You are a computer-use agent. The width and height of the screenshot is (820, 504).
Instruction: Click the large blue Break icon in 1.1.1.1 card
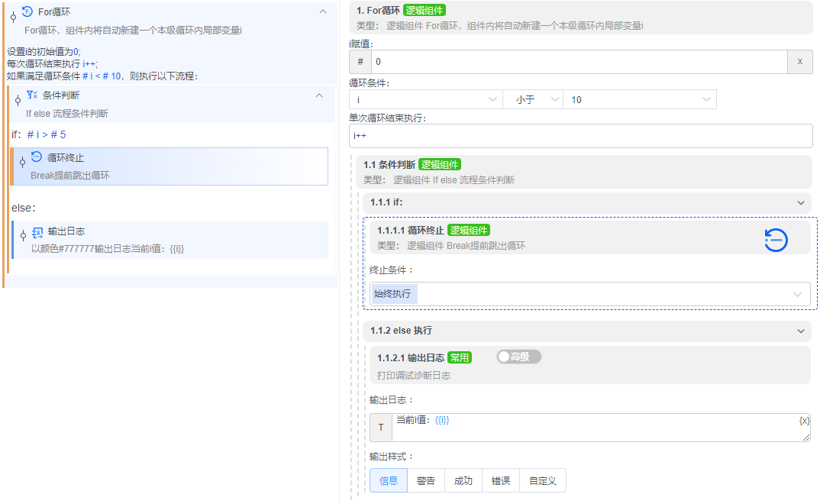(775, 239)
